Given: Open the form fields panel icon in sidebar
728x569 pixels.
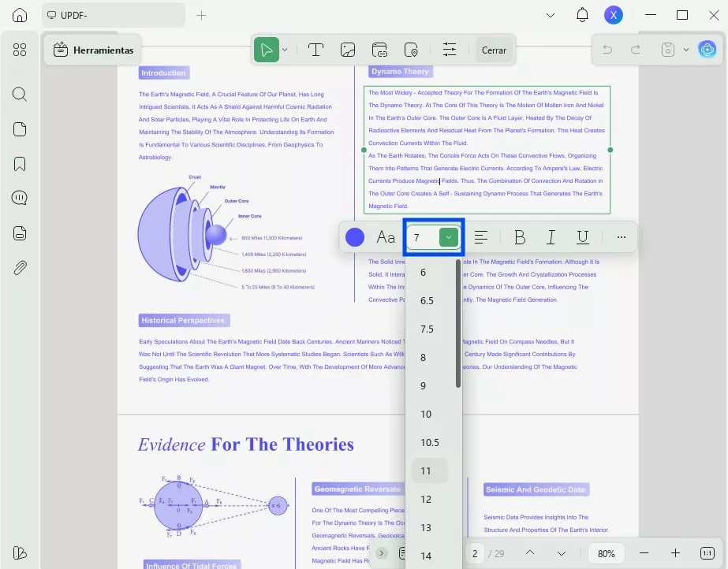Looking at the screenshot, I should (x=20, y=232).
